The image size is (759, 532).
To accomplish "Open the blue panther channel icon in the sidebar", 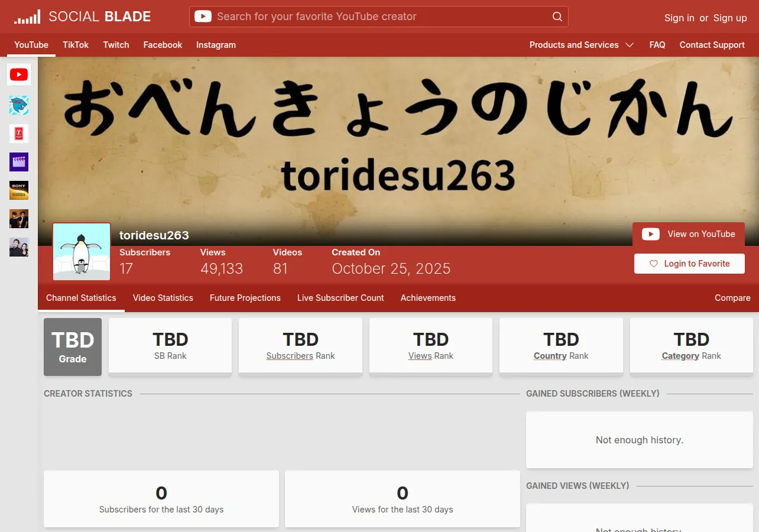I will 19,105.
